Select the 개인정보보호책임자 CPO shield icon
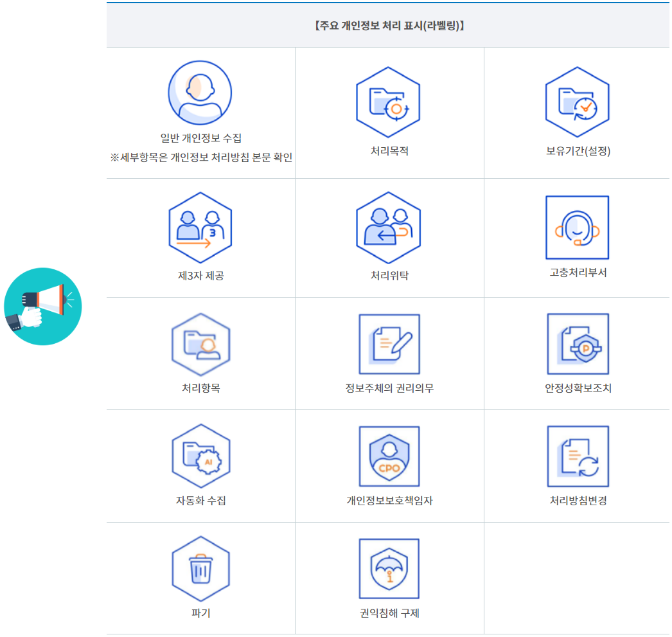672x637 pixels. pyautogui.click(x=389, y=456)
